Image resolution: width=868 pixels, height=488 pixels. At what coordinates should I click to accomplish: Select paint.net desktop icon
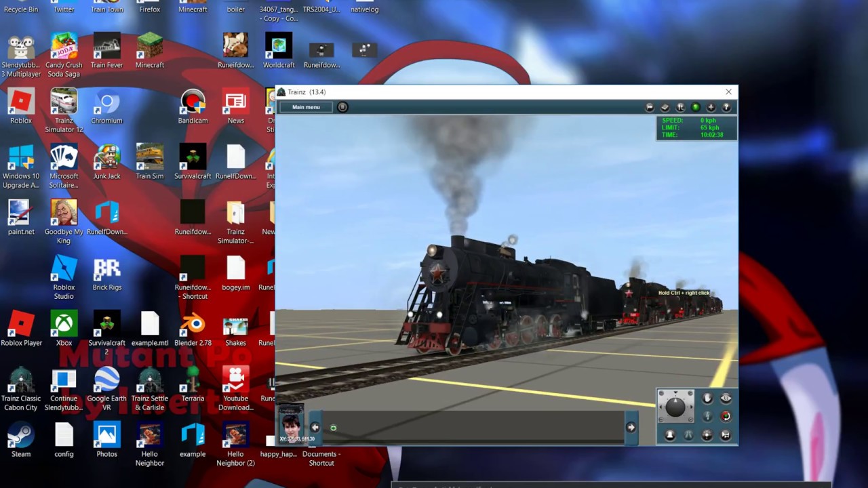coord(21,218)
